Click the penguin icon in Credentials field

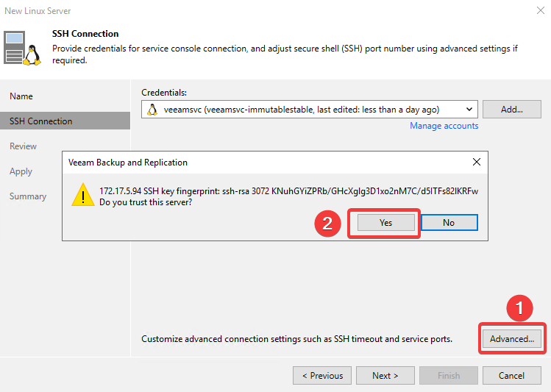coord(152,110)
